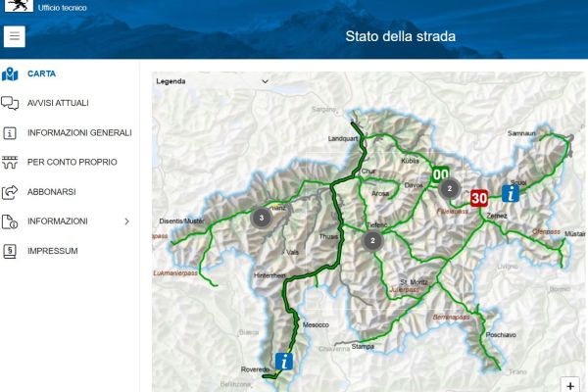The image size is (588, 392).
Task: Click the green 00 marker near Davos
Action: point(441,174)
